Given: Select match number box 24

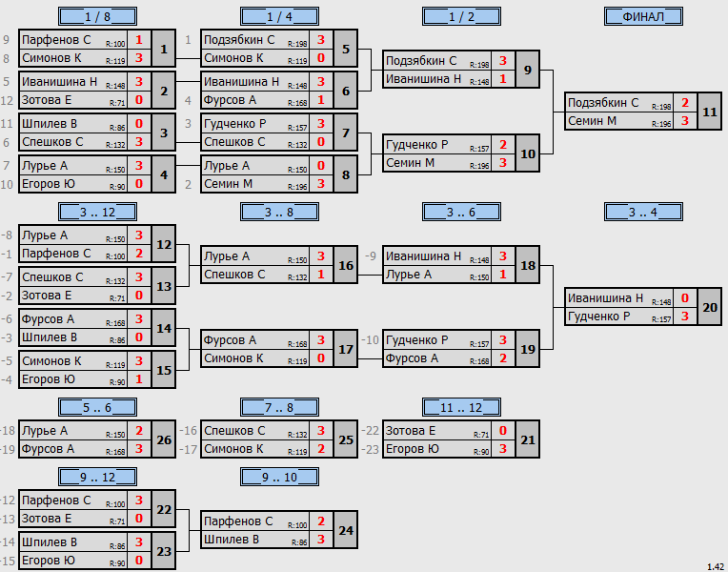Looking at the screenshot, I should tap(346, 531).
